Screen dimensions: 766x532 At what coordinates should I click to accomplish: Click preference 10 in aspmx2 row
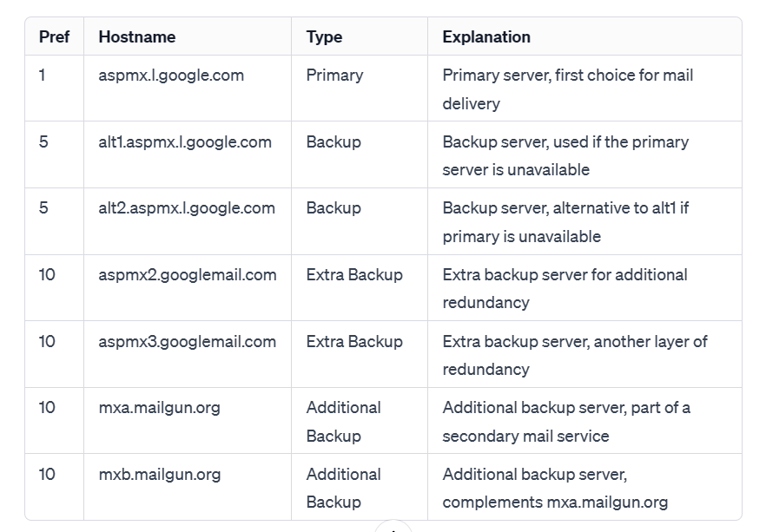tap(47, 275)
